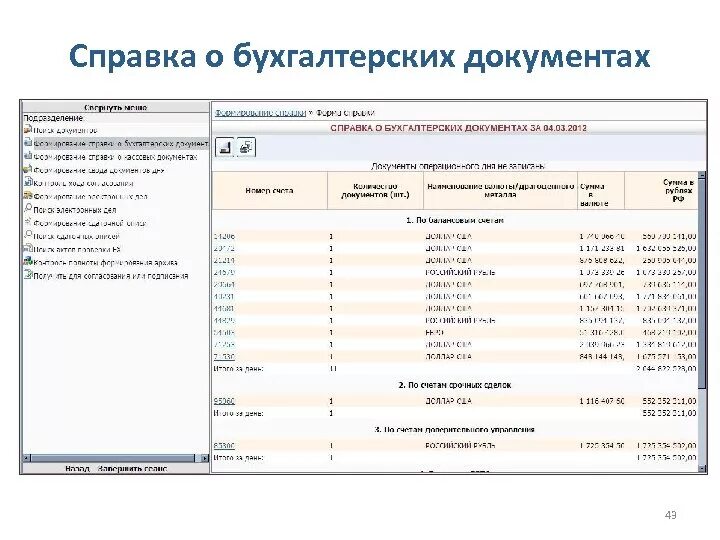Follow the Формирование справки breadcrumb link
The image size is (720, 540).
260,112
